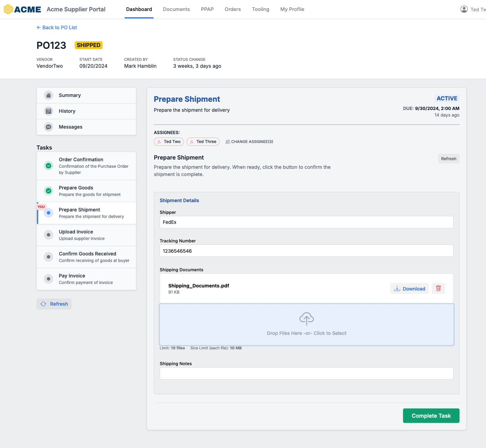Open the Orders tab
Screen dimensions: 486x448
(233, 9)
